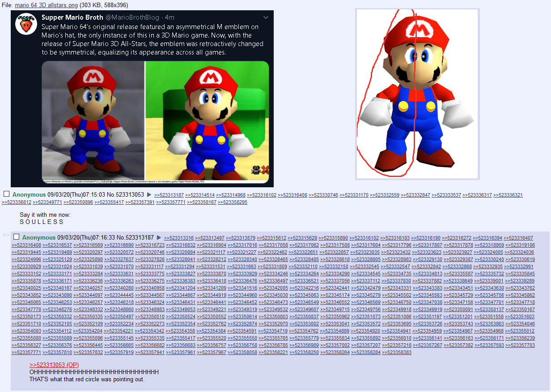The width and height of the screenshot is (551, 392).
Task: Open reply backlink >>523358383
Action: (x=397, y=352)
